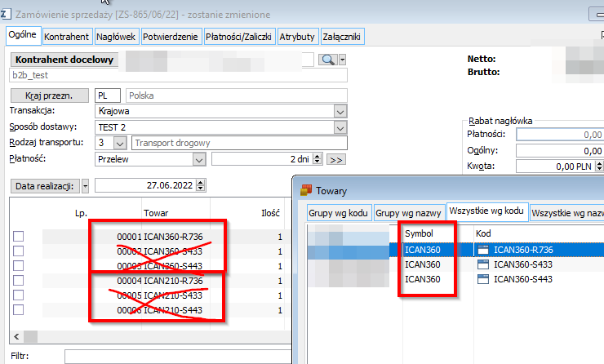Click the Towary window title icon

(307, 191)
